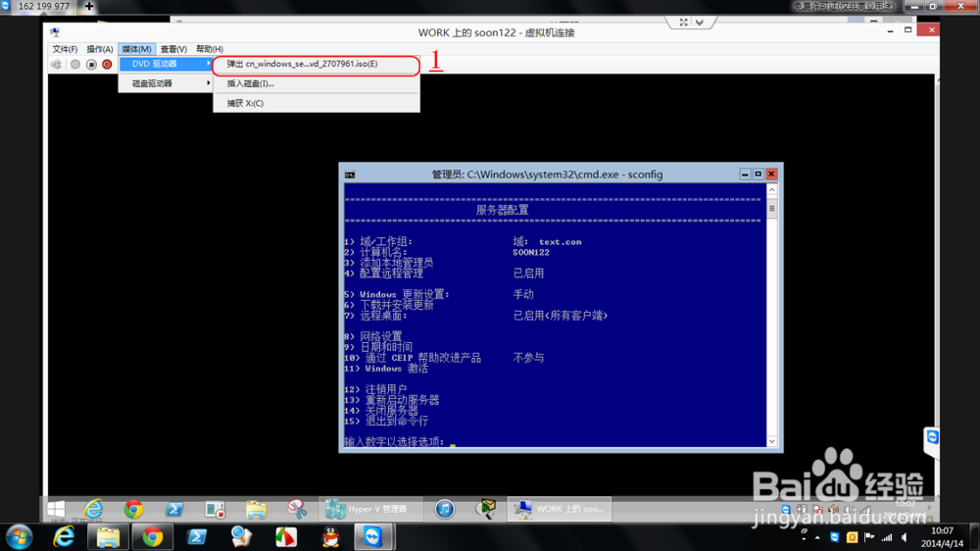Click the Show desktop strip on local taskbar
980x551 pixels.
tap(975, 537)
